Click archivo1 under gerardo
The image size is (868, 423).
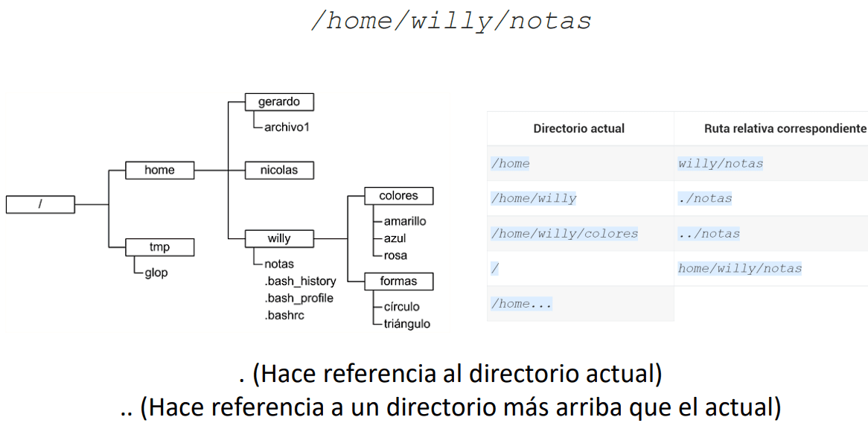click(x=286, y=127)
